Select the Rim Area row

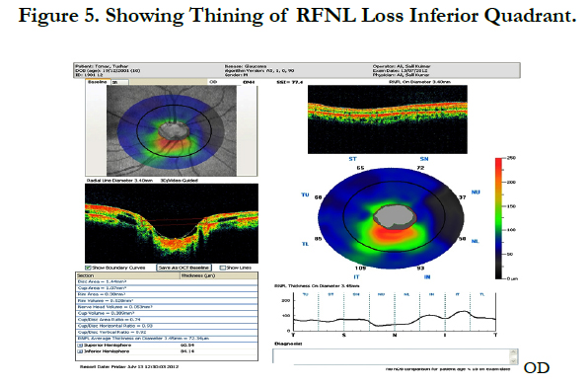click(x=167, y=294)
